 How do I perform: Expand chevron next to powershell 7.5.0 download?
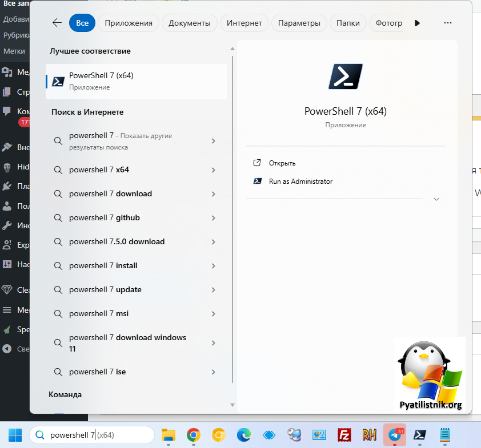(x=214, y=242)
